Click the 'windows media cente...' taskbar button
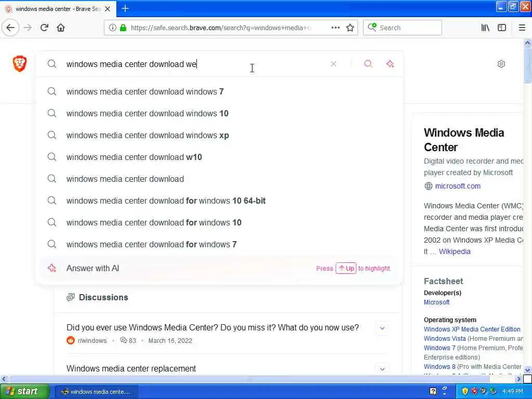 click(96, 392)
